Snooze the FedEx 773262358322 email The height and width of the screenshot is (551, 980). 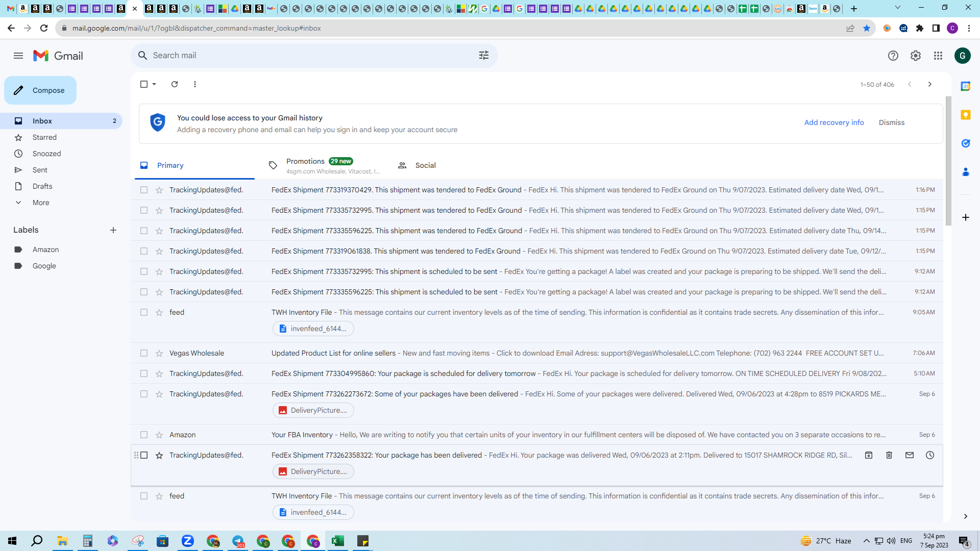930,455
